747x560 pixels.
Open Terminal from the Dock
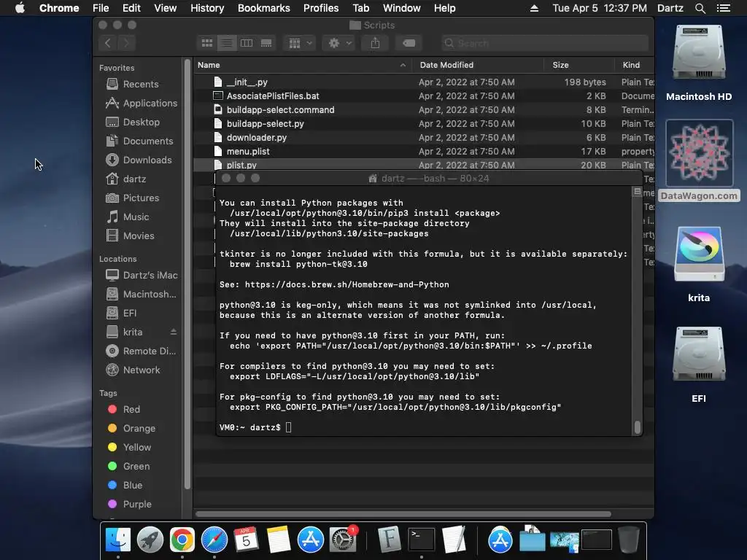tap(422, 540)
